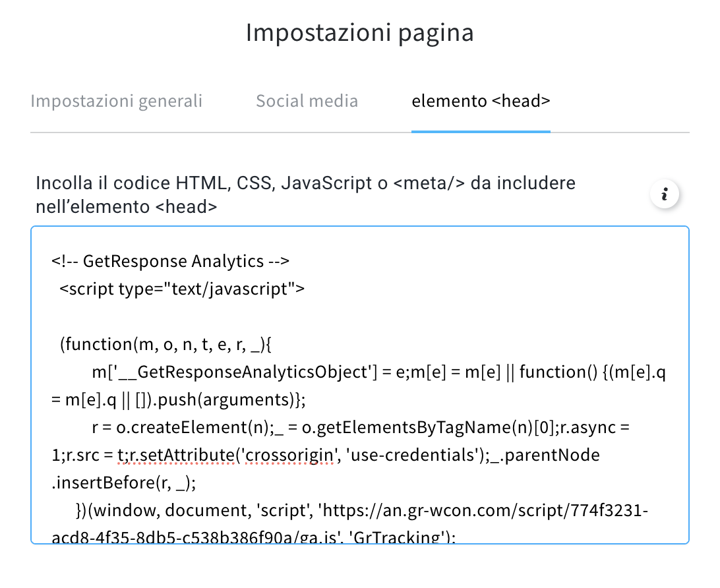This screenshot has height=588, width=720.
Task: Click the 'r = o.createElement(n)' code line
Action: click(361, 427)
